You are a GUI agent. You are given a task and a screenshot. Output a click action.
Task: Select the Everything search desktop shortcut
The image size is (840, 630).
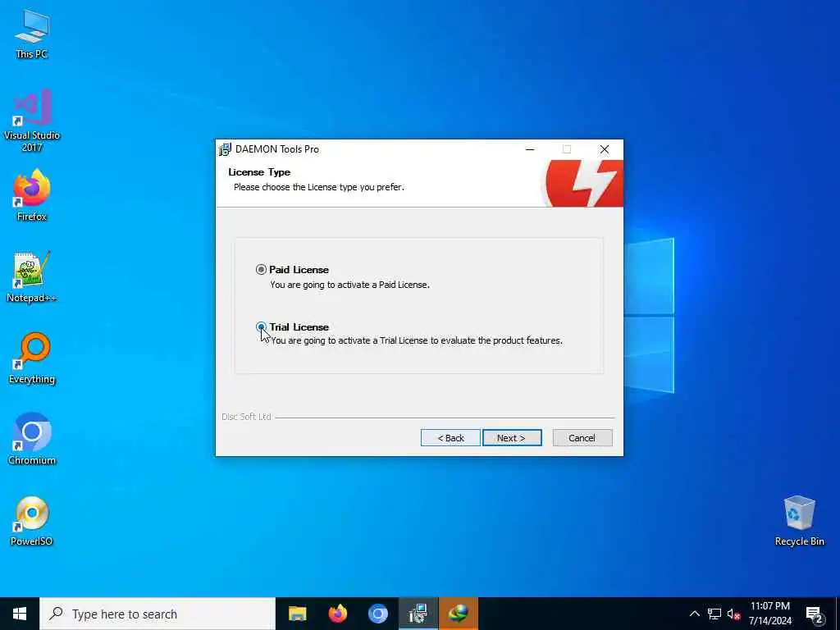pyautogui.click(x=32, y=358)
